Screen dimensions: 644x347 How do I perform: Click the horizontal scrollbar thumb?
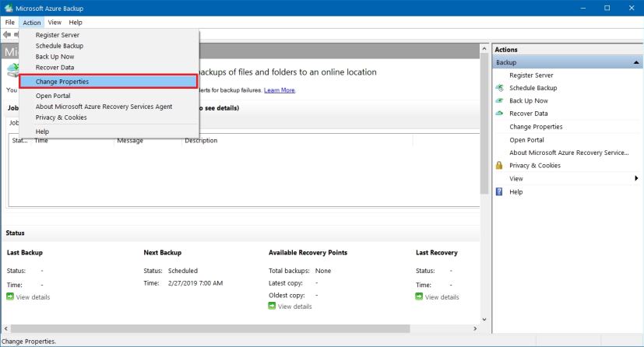pyautogui.click(x=210, y=328)
